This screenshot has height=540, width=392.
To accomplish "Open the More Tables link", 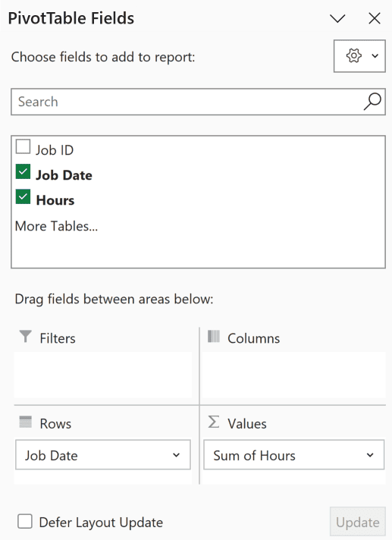I will tap(56, 226).
